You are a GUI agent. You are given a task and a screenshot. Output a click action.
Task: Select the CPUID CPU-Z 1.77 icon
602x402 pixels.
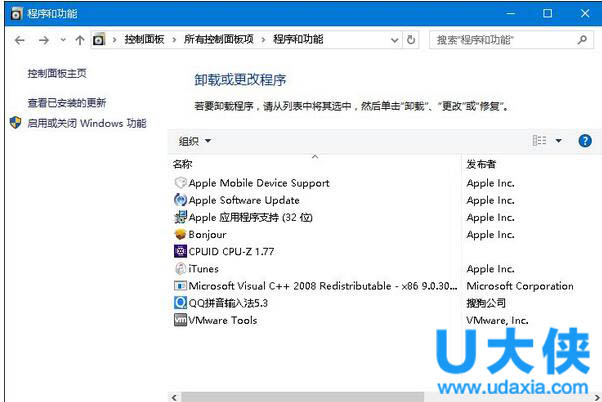click(180, 252)
